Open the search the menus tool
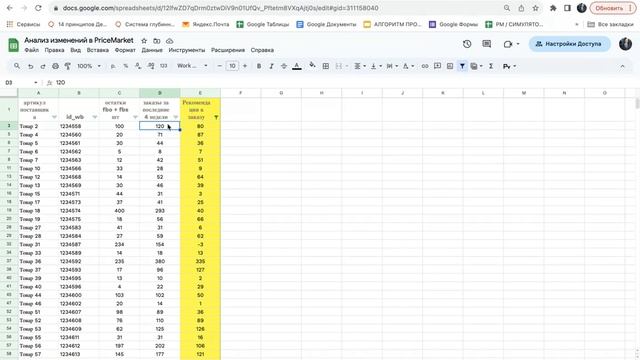 pos(17,66)
